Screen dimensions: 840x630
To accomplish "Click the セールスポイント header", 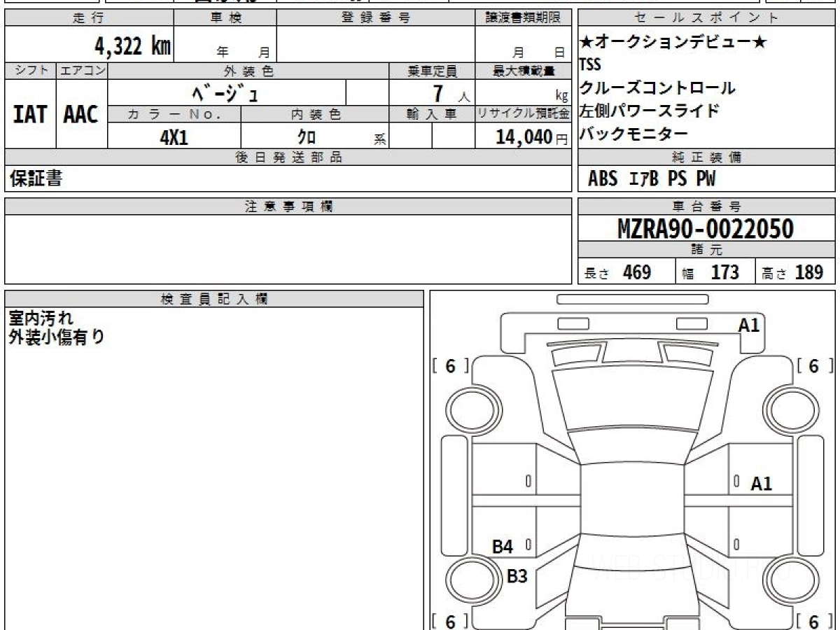I will pos(707,18).
